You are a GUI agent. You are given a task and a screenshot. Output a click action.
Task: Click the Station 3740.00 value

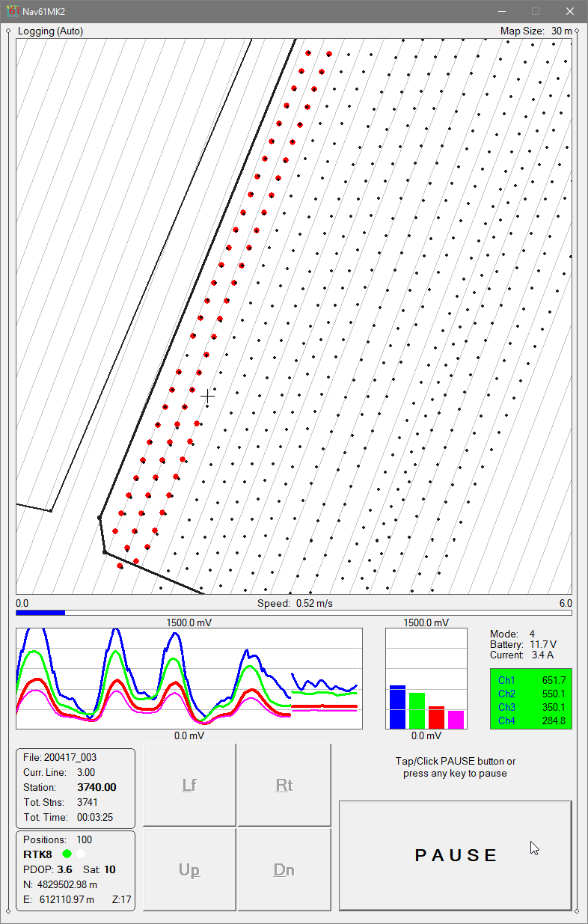97,787
